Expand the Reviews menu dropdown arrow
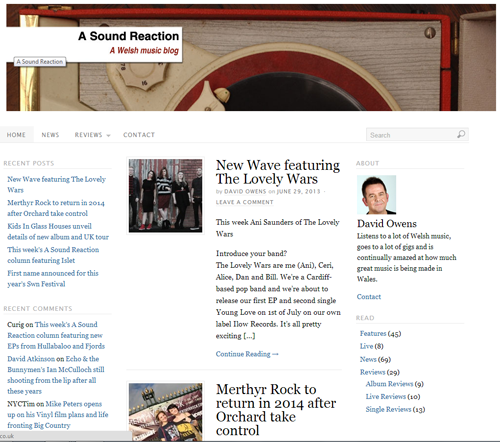Image resolution: width=500 pixels, height=442 pixels. (x=108, y=135)
